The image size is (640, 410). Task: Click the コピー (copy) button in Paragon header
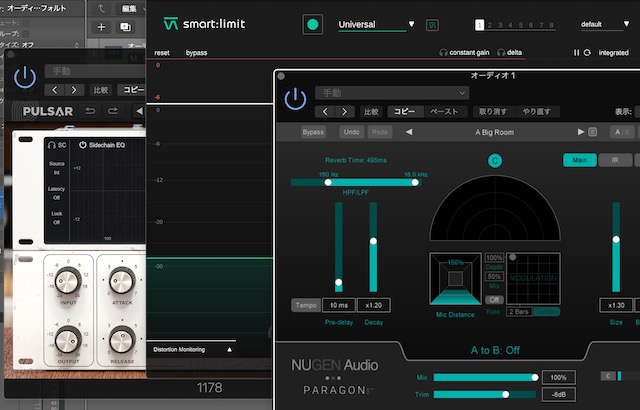tap(404, 112)
